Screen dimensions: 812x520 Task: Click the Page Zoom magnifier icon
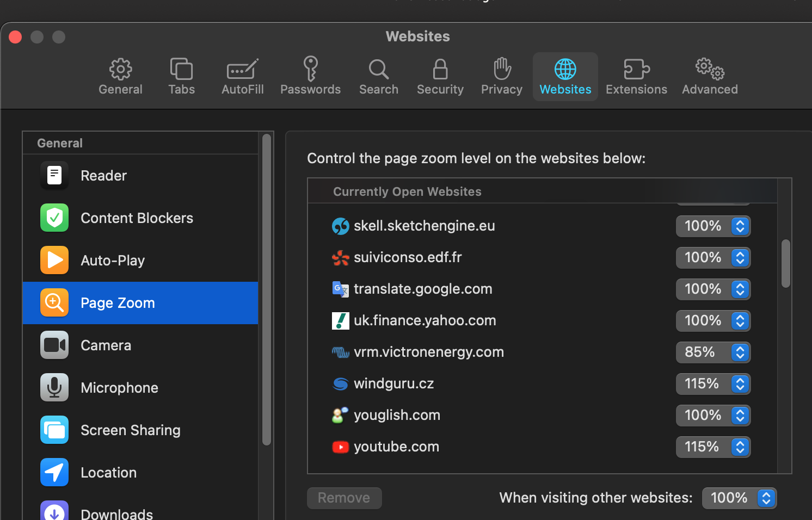pyautogui.click(x=54, y=302)
